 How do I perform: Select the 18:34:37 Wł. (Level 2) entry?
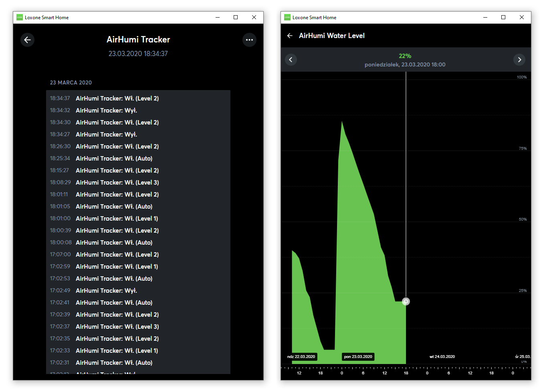click(138, 99)
